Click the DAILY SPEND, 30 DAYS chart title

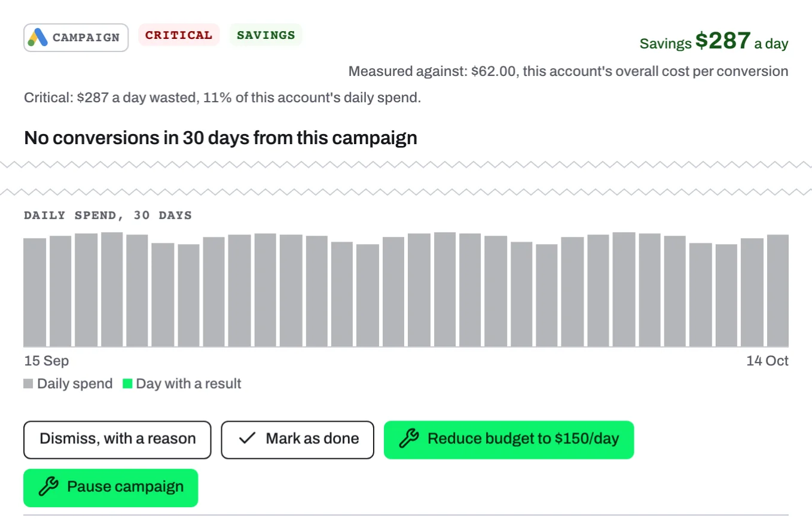[x=108, y=215]
